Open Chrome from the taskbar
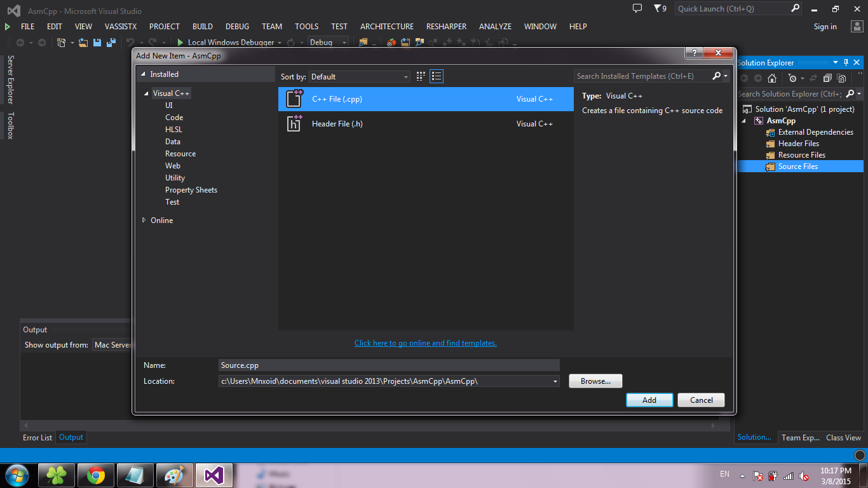This screenshot has width=868, height=488. click(96, 475)
